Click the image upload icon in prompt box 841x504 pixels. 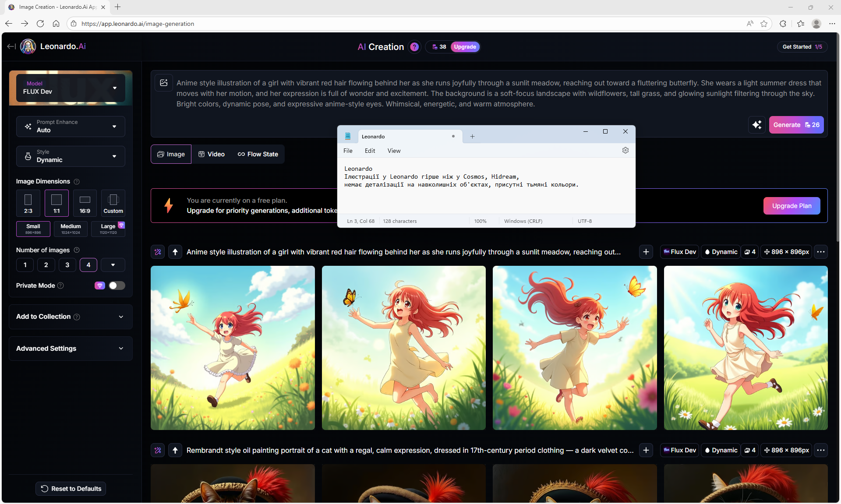(164, 83)
